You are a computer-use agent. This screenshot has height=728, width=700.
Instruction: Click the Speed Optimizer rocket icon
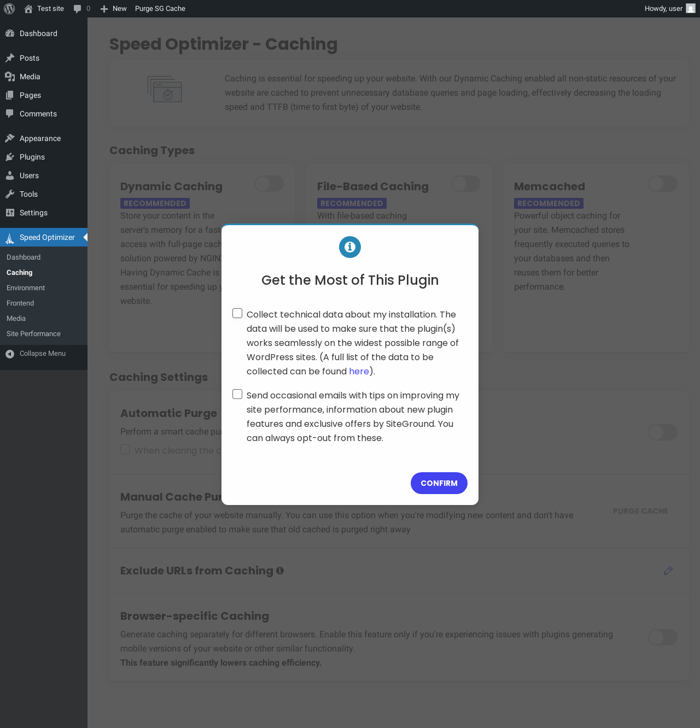[10, 238]
